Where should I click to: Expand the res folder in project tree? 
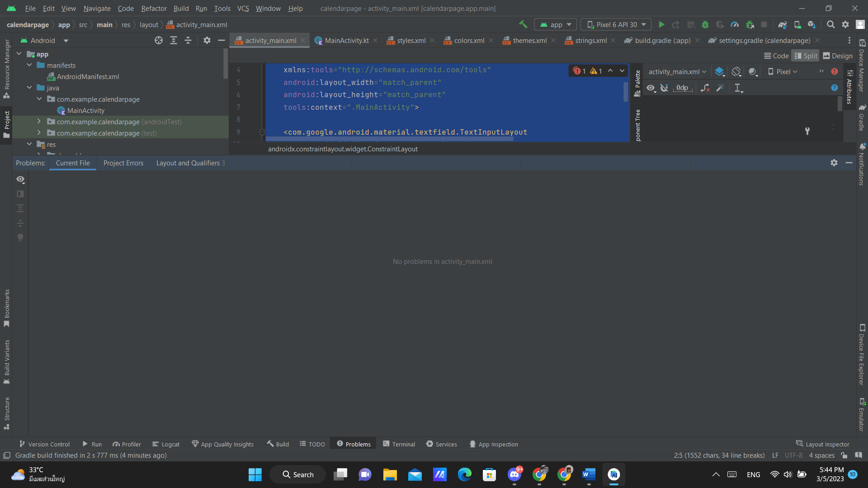tap(29, 144)
